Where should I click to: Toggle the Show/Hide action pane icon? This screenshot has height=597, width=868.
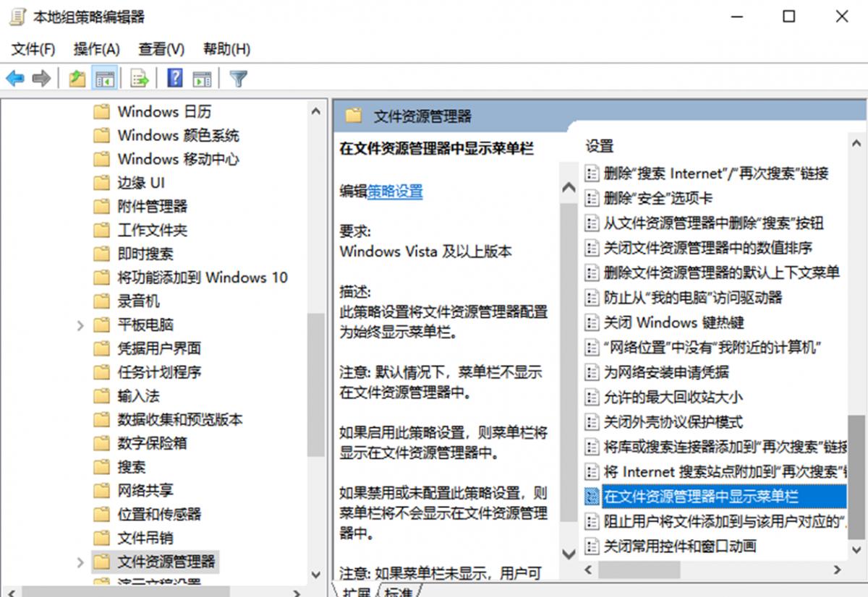pos(202,77)
